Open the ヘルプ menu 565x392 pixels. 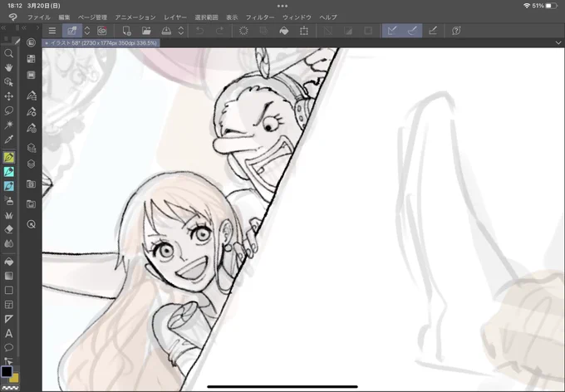pyautogui.click(x=328, y=17)
